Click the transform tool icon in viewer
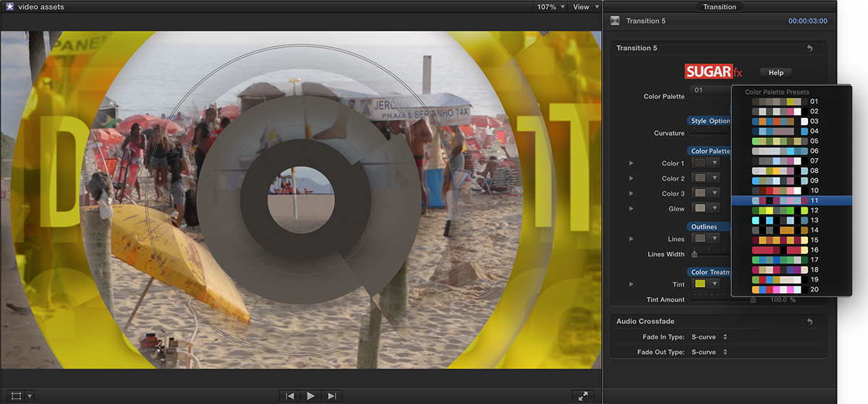The image size is (868, 404). 16,395
